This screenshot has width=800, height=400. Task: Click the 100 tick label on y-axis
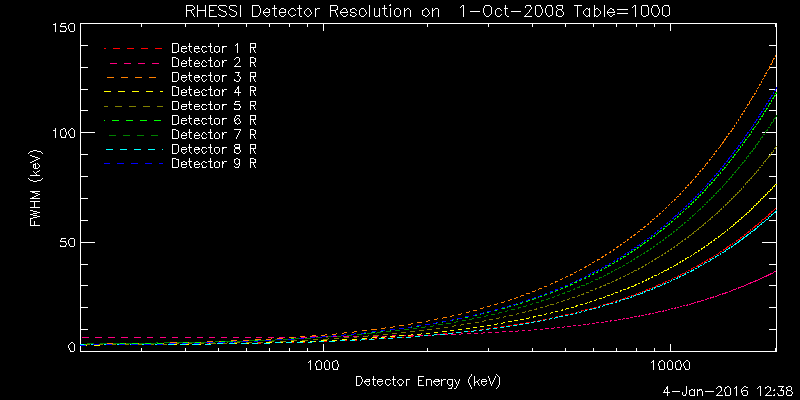coord(64,134)
